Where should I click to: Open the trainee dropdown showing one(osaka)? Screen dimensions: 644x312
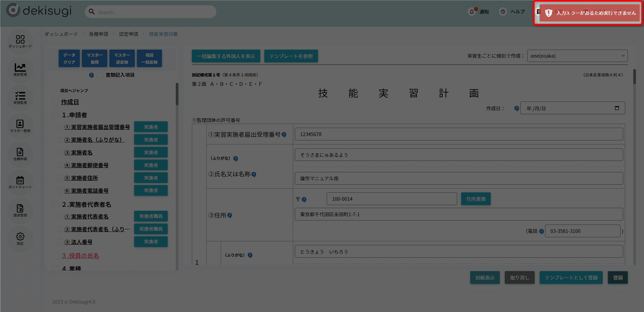577,56
